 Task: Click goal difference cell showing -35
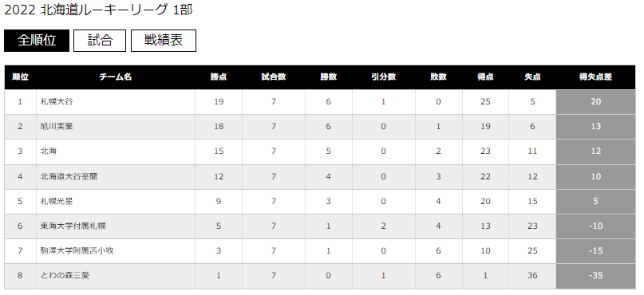[x=595, y=276]
